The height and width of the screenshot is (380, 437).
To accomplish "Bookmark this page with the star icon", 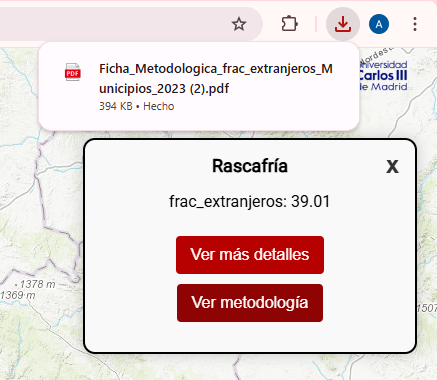I will pyautogui.click(x=239, y=24).
